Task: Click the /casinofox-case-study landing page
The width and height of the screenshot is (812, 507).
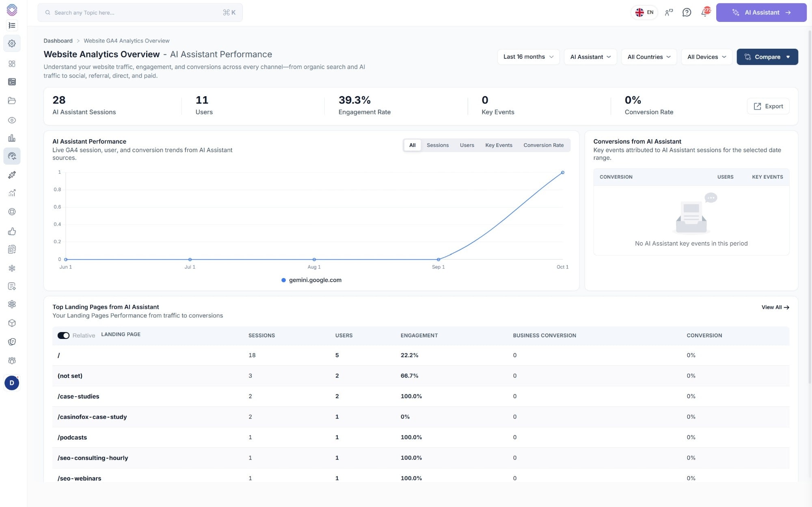Action: (x=92, y=417)
